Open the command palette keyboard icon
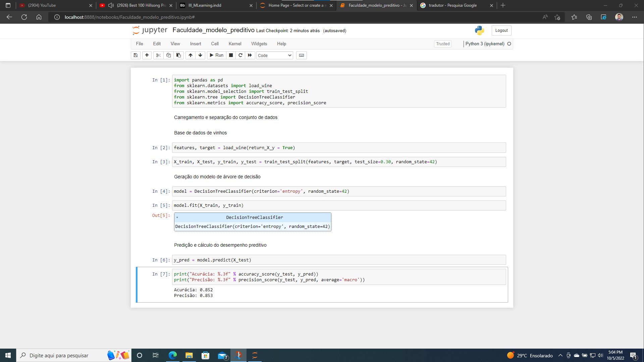This screenshot has width=644, height=362. [x=302, y=55]
